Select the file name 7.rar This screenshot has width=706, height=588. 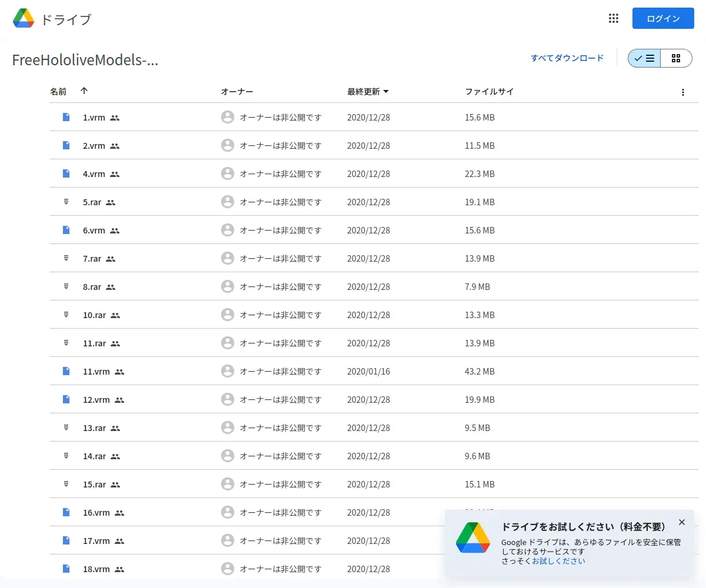(92, 259)
